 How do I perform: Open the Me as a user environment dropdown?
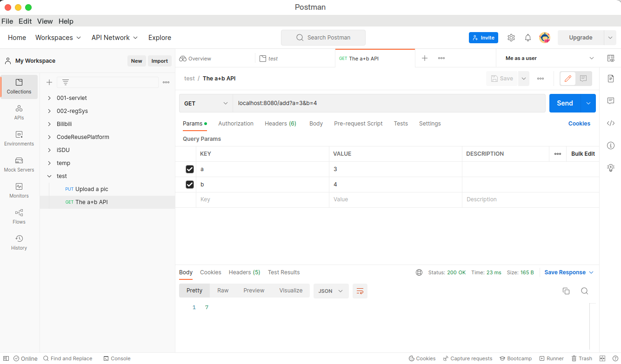[x=550, y=58]
